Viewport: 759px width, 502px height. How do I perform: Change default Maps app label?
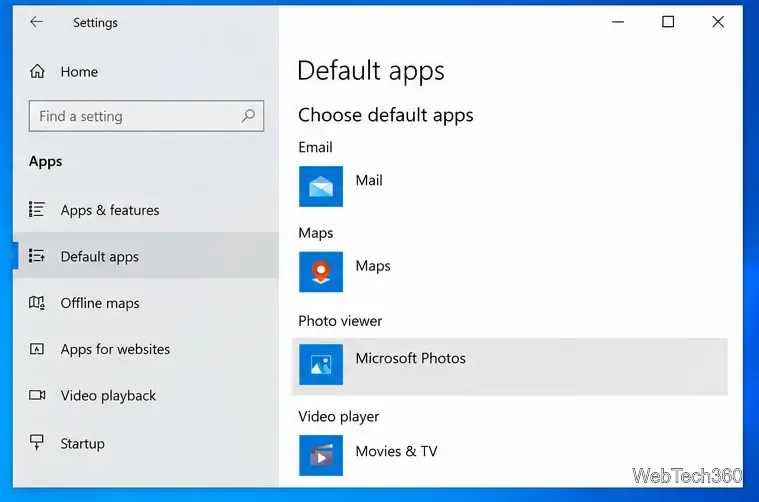(x=373, y=266)
